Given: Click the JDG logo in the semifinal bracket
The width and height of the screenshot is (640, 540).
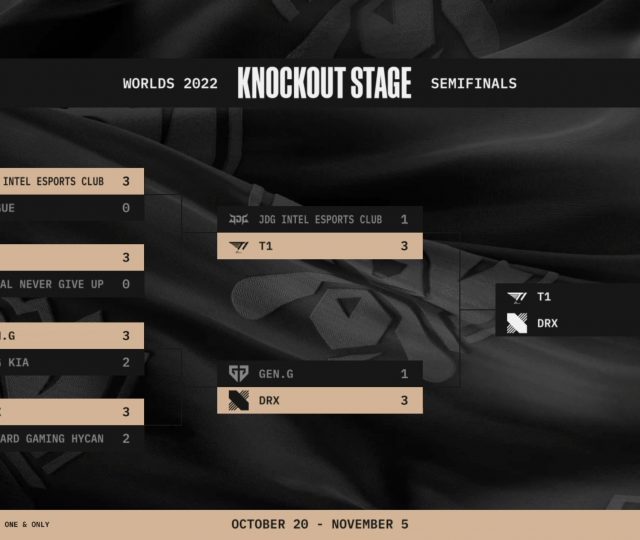Looking at the screenshot, I should click(x=238, y=220).
